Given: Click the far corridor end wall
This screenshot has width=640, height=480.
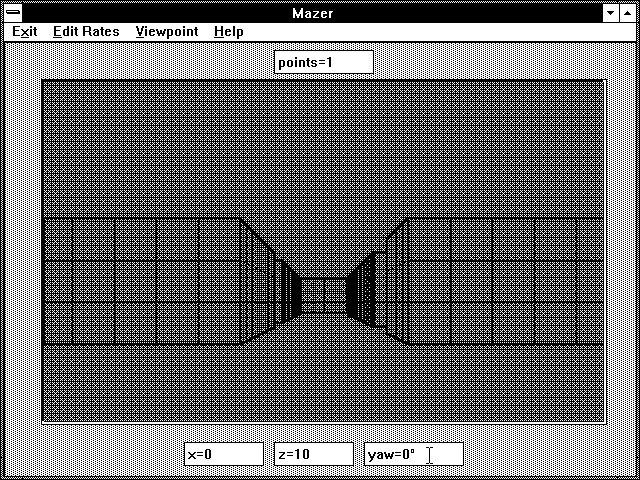Looking at the screenshot, I should coord(324,296).
